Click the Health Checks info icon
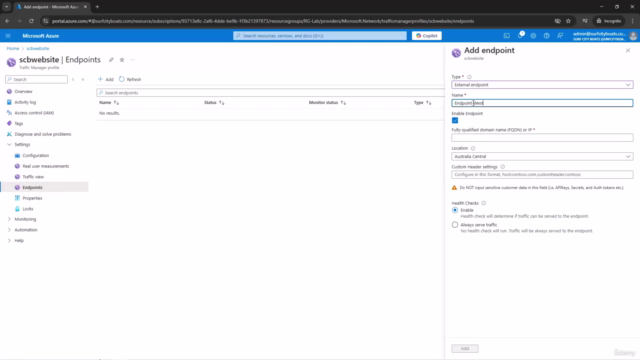 [484, 203]
